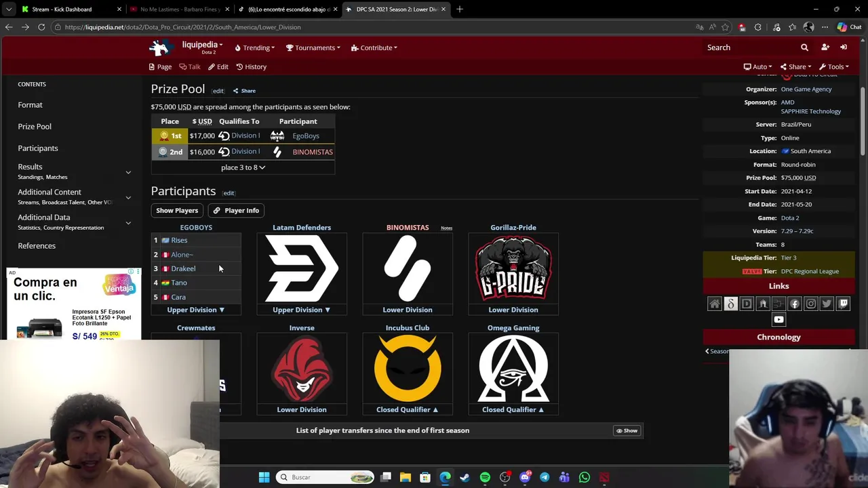Open the Copilot Chat button

[x=848, y=27]
